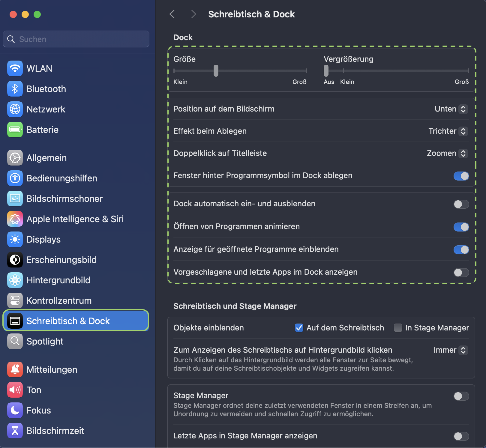
Task: Open the Hintergrundbild flower icon
Action: (x=15, y=280)
